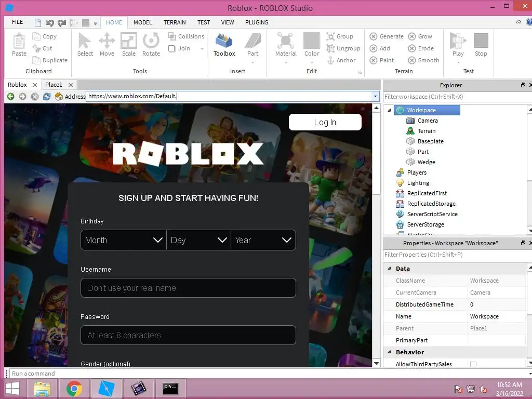Click the browser forward arrow
This screenshot has height=399, width=532.
click(x=22, y=96)
